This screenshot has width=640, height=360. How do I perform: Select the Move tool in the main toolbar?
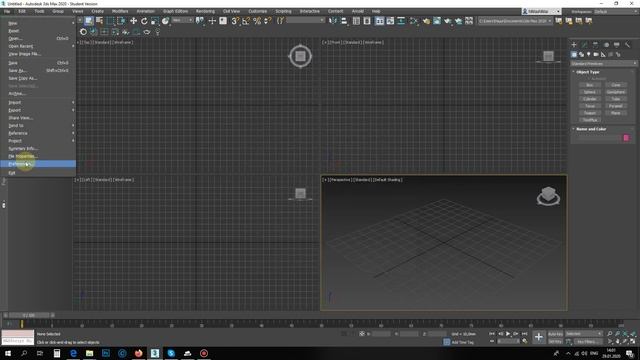(x=133, y=21)
